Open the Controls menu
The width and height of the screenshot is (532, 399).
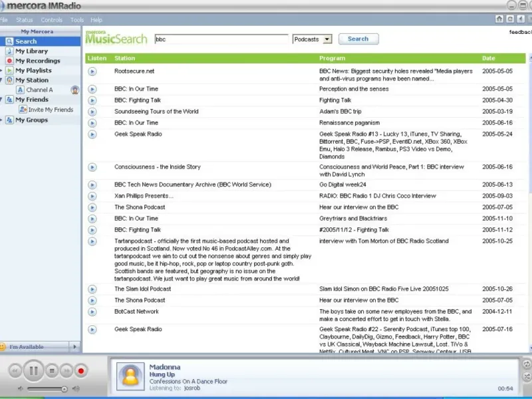pos(52,20)
